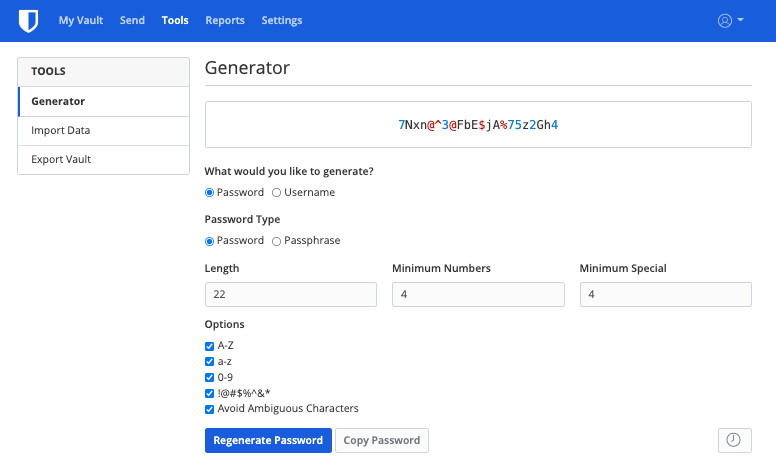This screenshot has width=776, height=470.
Task: Click into the Length field
Action: 291,294
